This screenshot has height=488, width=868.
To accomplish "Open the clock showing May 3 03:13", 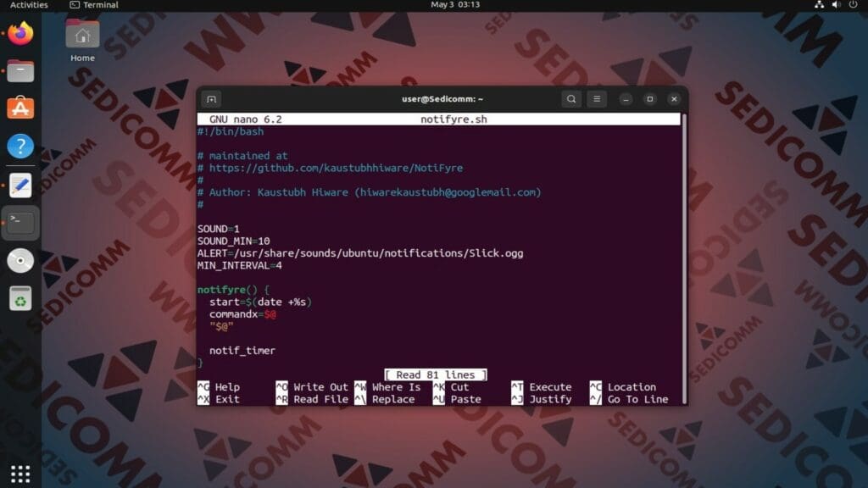I will [455, 4].
